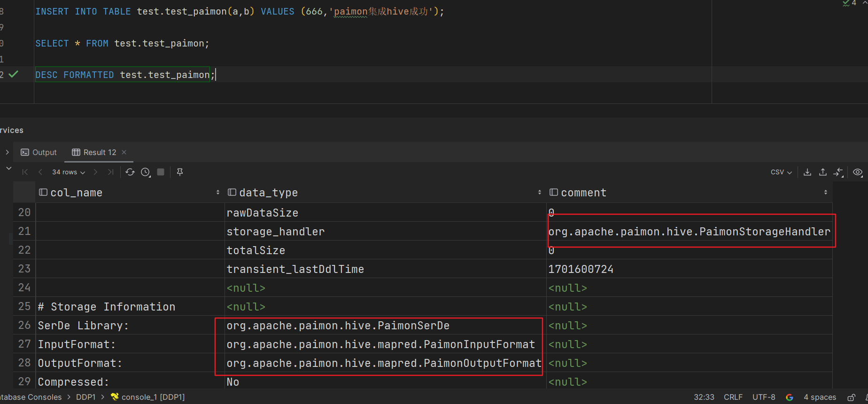Change the CRLF line separator setting
Screen dimensions: 868x404
[x=733, y=397]
